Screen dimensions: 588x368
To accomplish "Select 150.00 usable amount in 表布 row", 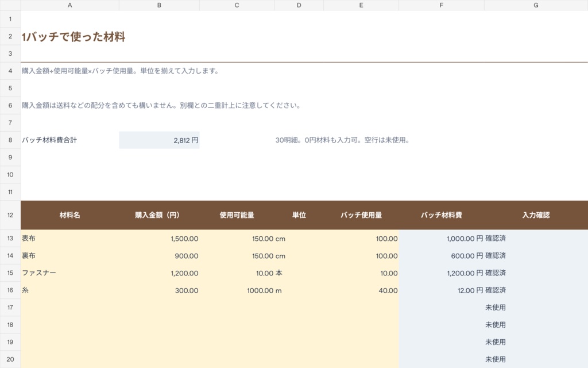I will 237,239.
